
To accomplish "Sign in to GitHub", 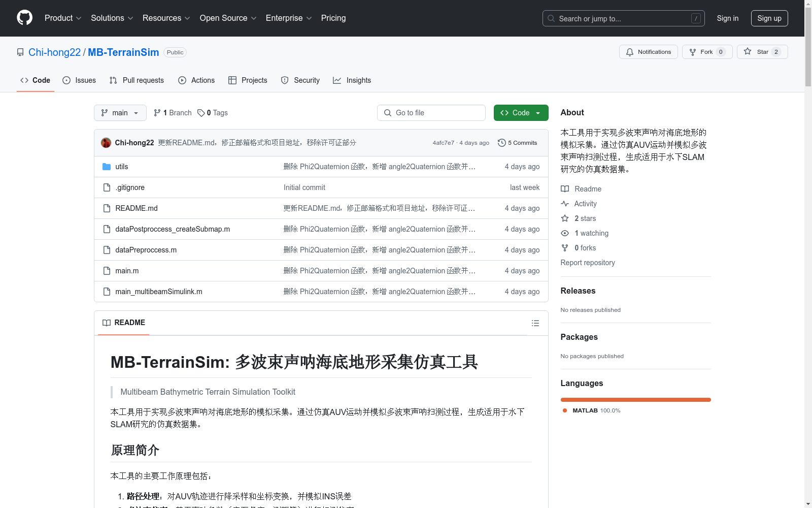I will [x=727, y=18].
